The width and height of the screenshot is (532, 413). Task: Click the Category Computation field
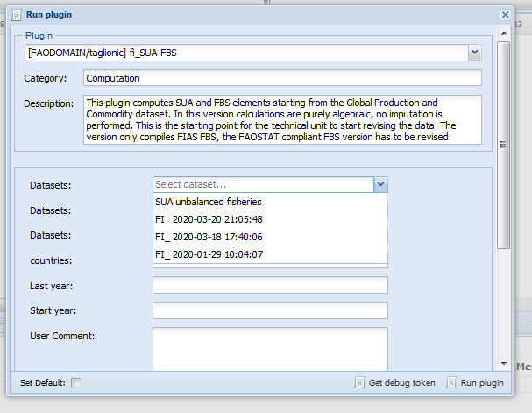(282, 78)
